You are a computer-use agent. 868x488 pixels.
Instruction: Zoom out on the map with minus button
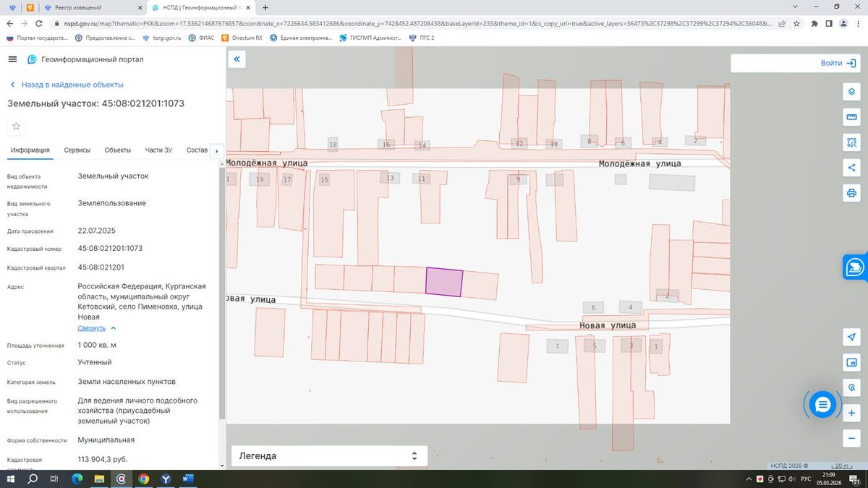pos(851,438)
